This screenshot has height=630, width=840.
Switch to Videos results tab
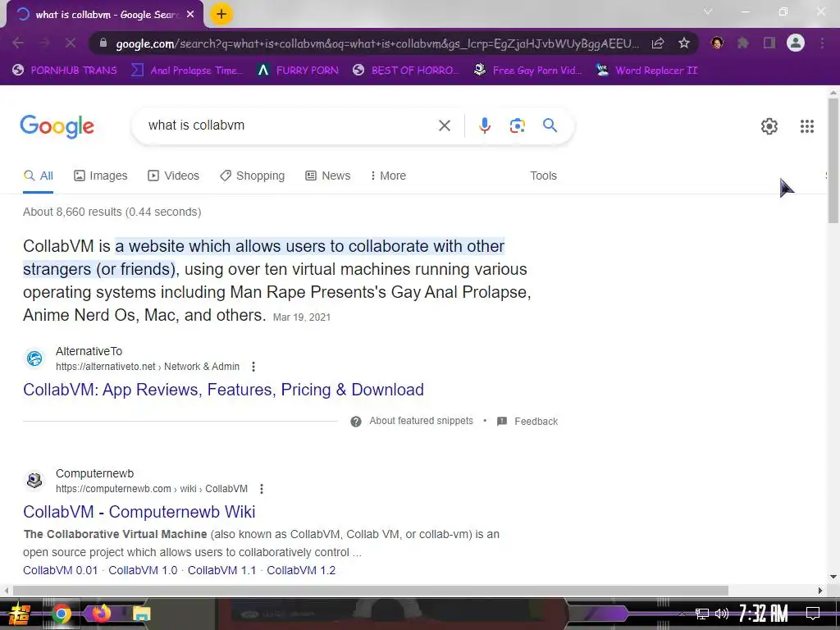pyautogui.click(x=174, y=176)
